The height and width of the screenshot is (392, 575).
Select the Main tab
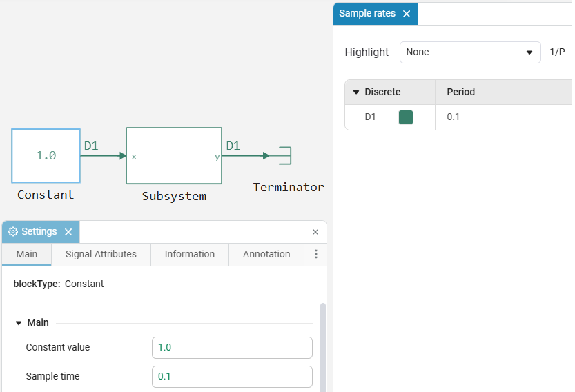pyautogui.click(x=27, y=254)
